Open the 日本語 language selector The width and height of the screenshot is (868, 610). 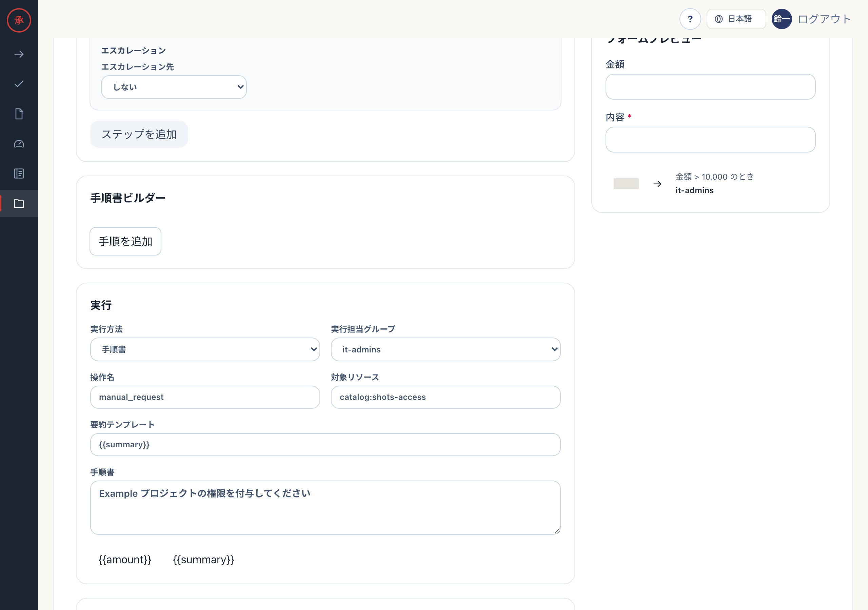pyautogui.click(x=736, y=19)
